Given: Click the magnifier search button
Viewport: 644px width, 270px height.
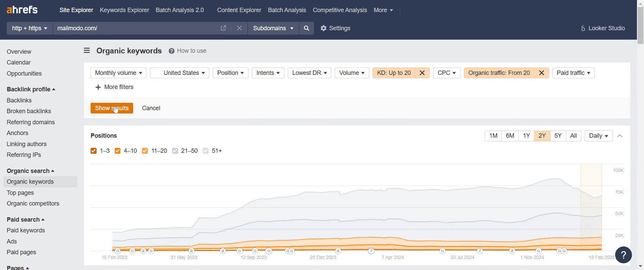Looking at the screenshot, I should click(306, 28).
